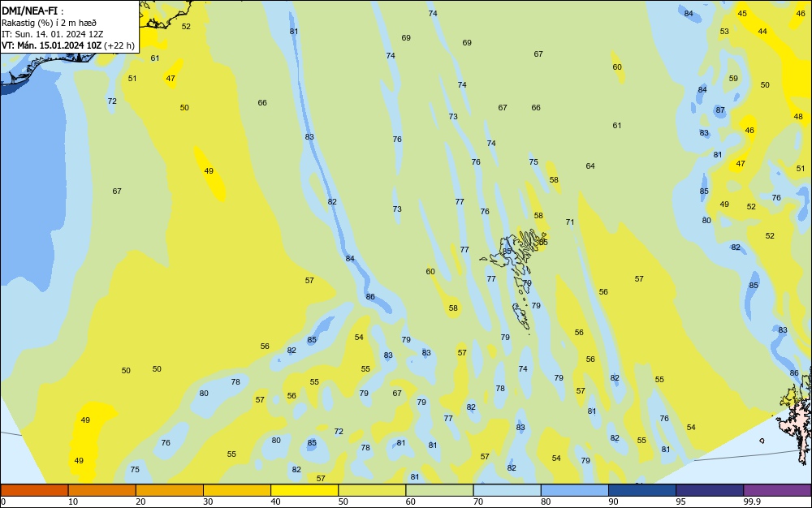Click the 80–90 medium blue legend segment
This screenshot has height=508, width=812.
tap(575, 490)
